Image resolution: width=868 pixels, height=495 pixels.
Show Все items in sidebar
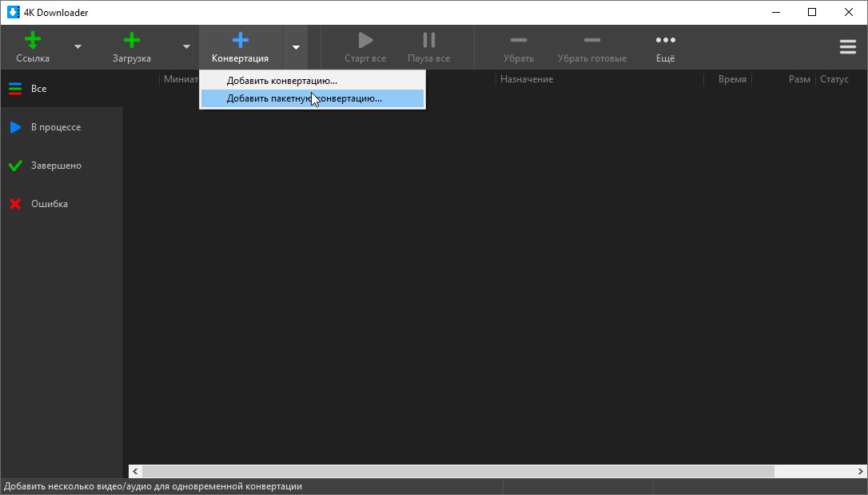coord(38,89)
